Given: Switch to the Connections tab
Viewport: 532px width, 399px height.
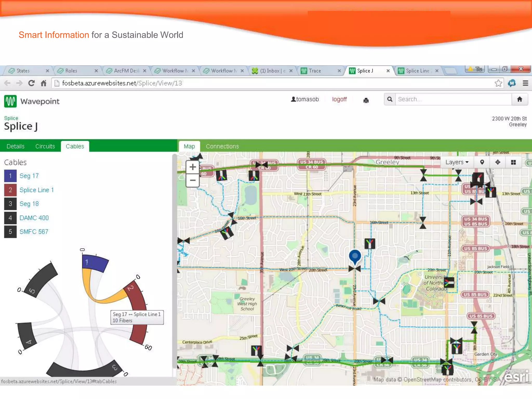Looking at the screenshot, I should (x=222, y=146).
